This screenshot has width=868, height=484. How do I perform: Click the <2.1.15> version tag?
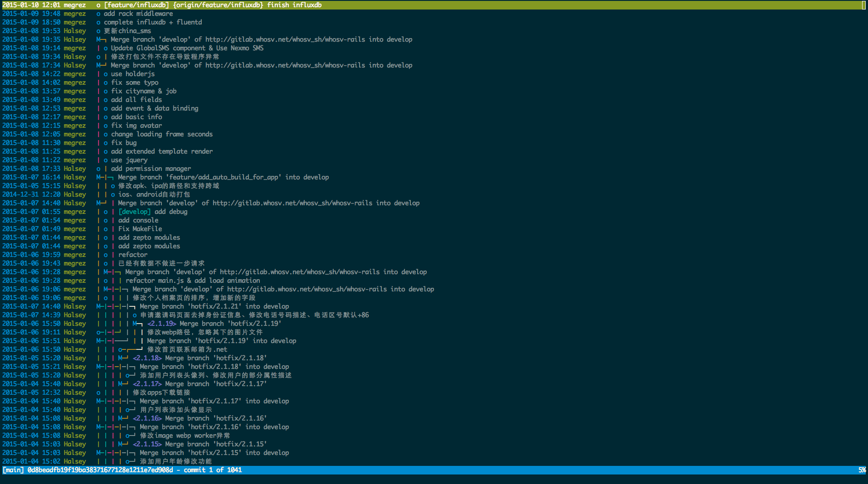[147, 444]
